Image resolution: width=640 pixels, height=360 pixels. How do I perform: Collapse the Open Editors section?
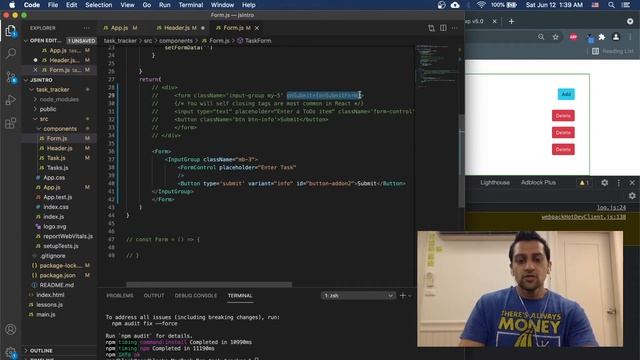tap(45, 40)
